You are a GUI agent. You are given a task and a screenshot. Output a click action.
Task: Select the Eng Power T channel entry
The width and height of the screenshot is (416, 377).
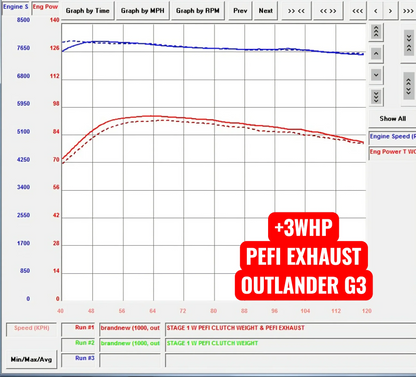393,152
